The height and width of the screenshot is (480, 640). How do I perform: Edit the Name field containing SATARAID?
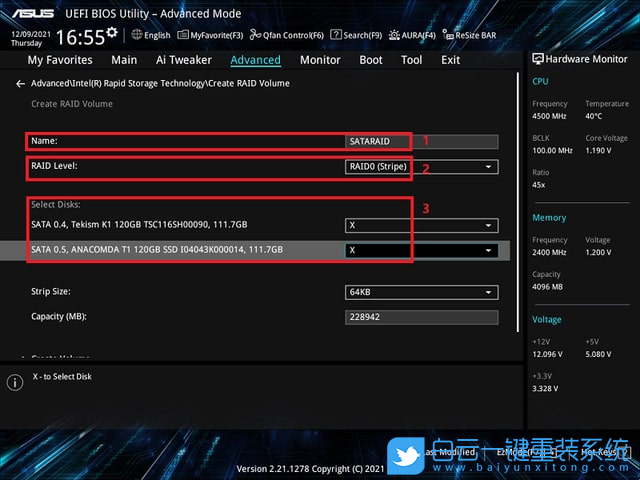422,141
